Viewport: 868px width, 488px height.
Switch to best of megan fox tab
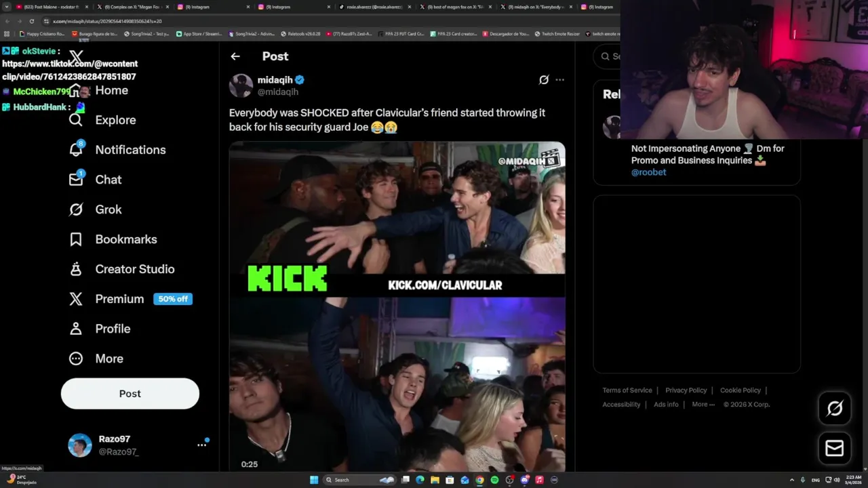pyautogui.click(x=454, y=7)
